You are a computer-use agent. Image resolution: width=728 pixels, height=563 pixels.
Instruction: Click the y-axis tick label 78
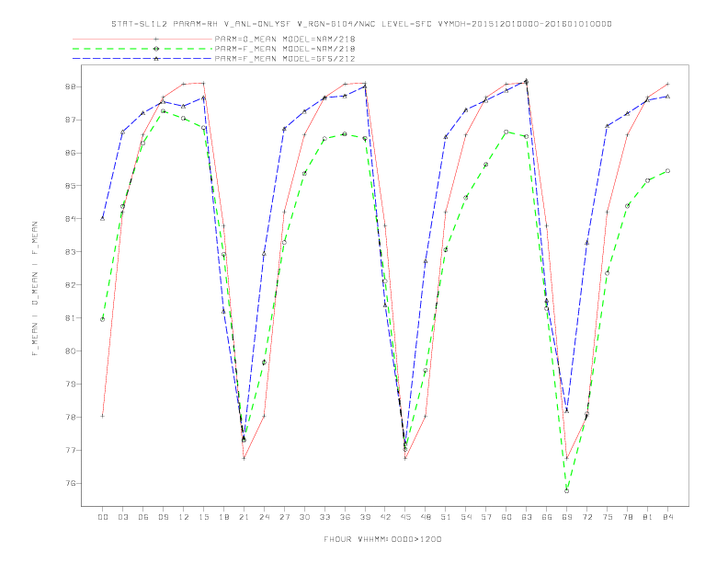pyautogui.click(x=69, y=417)
